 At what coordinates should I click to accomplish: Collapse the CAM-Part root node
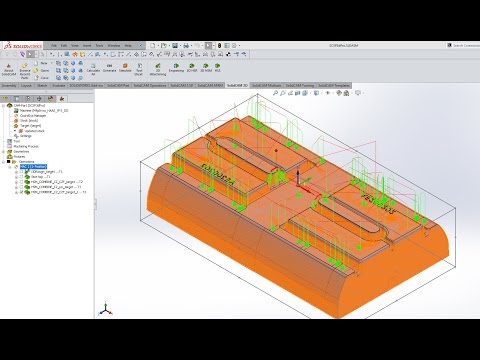click(4, 105)
